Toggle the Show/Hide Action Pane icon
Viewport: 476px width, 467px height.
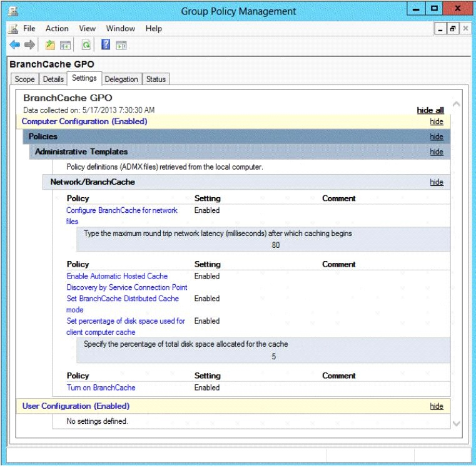click(121, 46)
